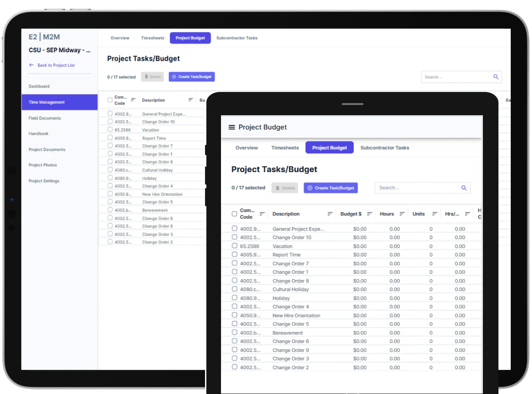The width and height of the screenshot is (532, 394).
Task: Go to Field Documents in the sidebar
Action: click(x=45, y=118)
